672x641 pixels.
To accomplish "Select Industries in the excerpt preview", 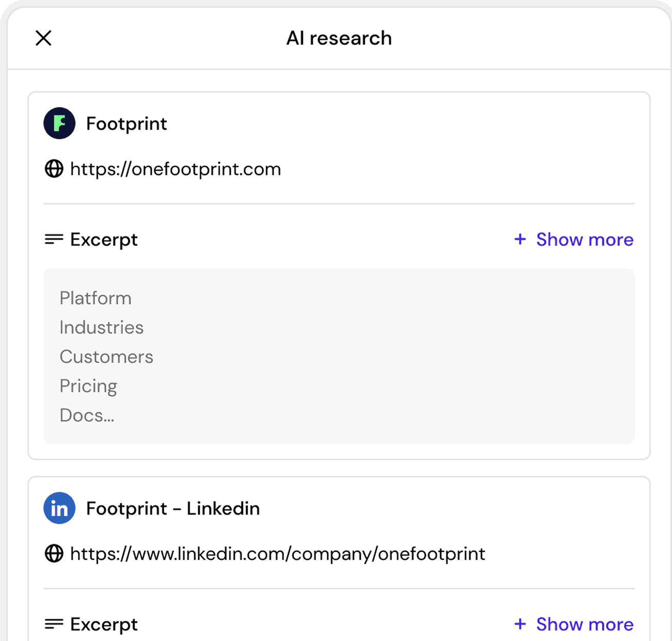I will [x=102, y=327].
